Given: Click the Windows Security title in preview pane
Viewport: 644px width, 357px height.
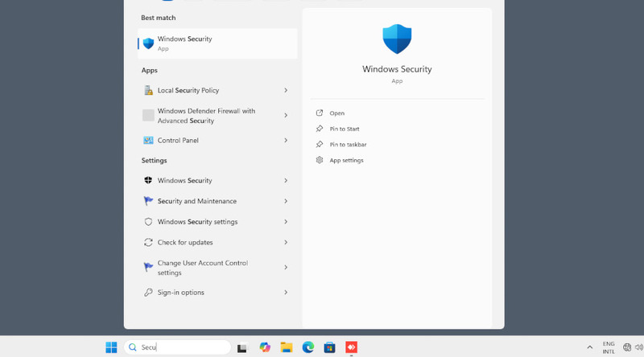Looking at the screenshot, I should click(397, 69).
